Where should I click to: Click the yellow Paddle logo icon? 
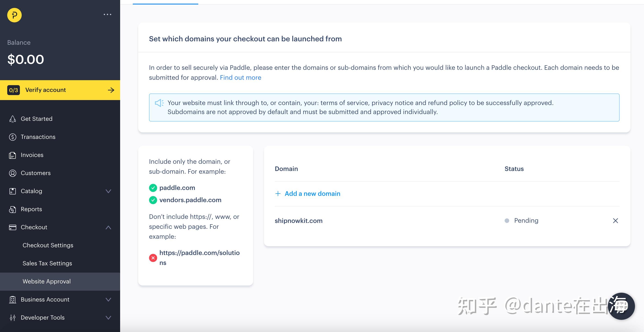(14, 15)
